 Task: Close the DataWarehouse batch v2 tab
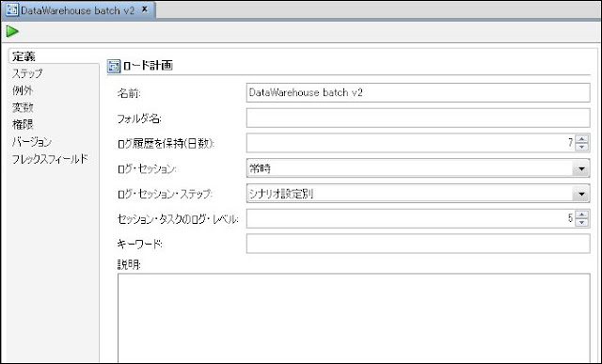click(x=145, y=9)
